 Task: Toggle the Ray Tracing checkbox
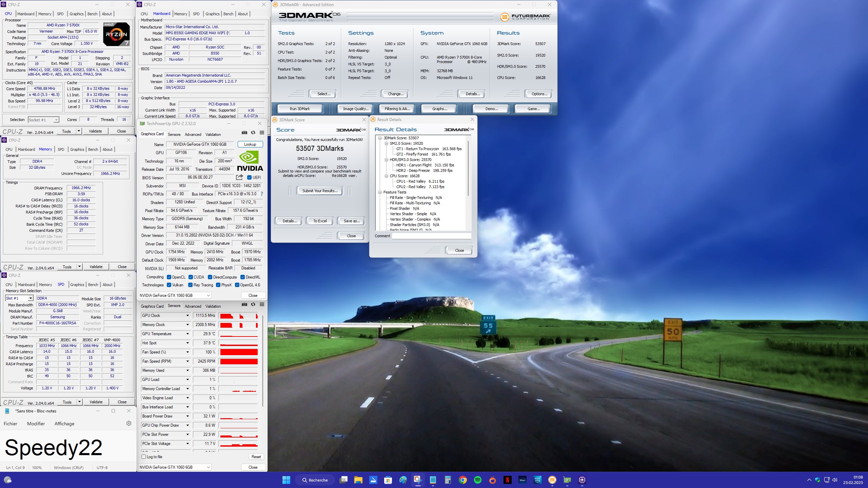[191, 285]
